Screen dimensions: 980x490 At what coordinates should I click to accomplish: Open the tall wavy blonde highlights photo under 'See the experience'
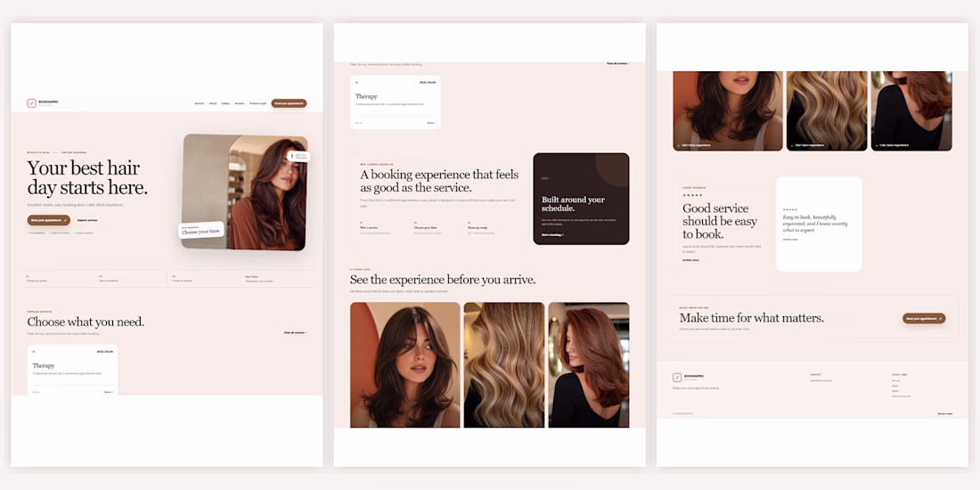click(503, 365)
